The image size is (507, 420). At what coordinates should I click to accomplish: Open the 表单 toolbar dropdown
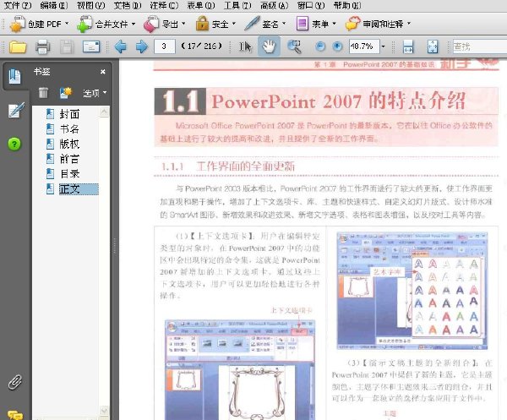316,24
